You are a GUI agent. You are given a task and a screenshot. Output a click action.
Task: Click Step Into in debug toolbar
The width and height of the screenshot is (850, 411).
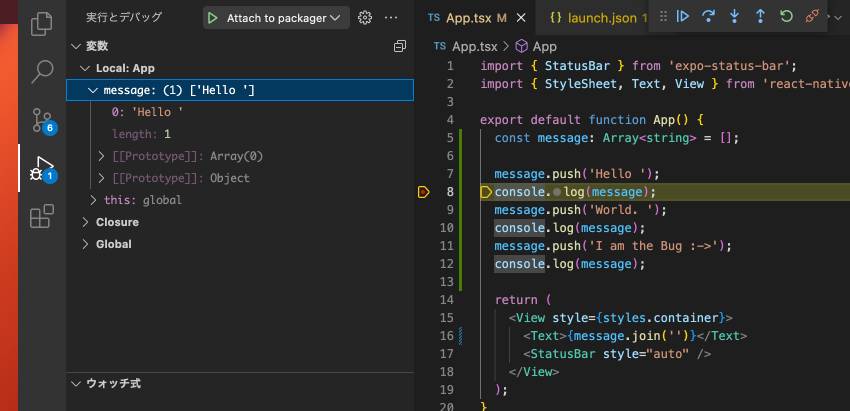pos(735,16)
